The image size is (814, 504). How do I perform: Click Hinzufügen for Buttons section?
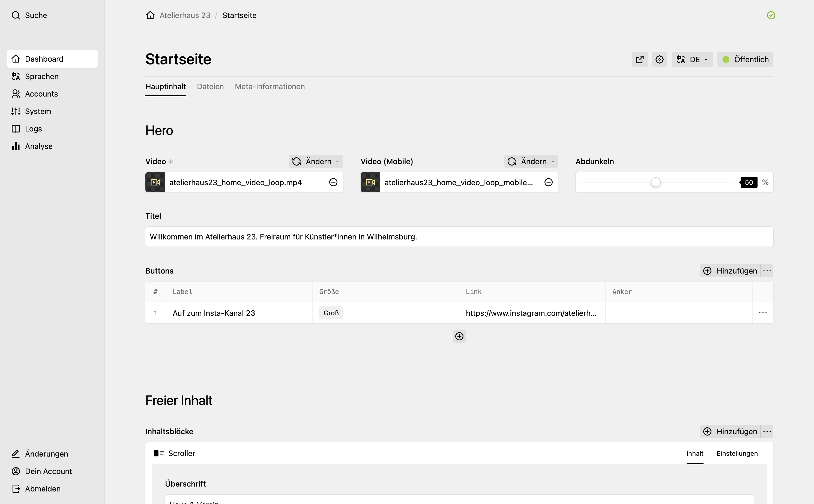point(730,271)
